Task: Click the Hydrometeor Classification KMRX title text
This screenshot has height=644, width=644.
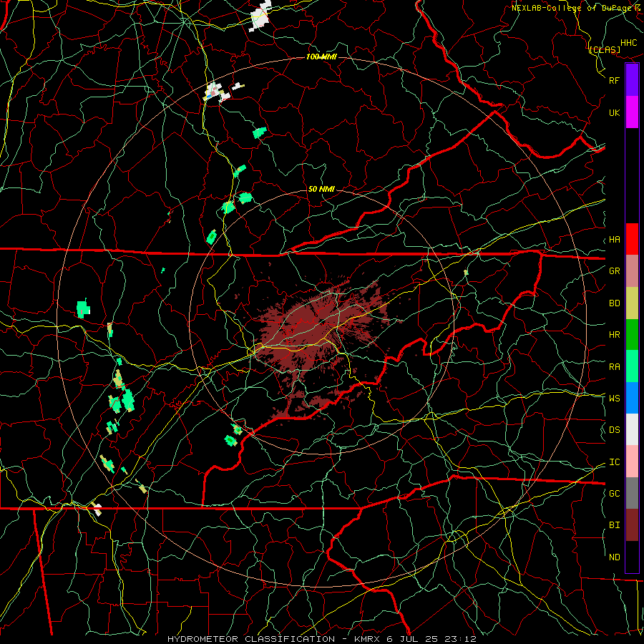Action: pyautogui.click(x=321, y=639)
